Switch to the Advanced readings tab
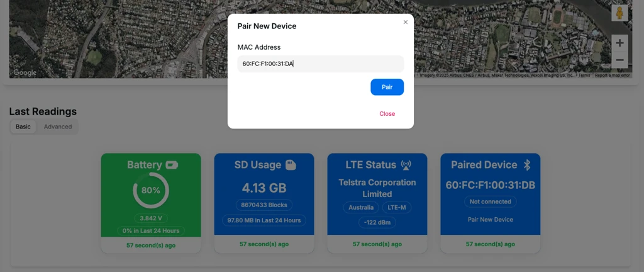The height and width of the screenshot is (272, 644). pyautogui.click(x=57, y=127)
